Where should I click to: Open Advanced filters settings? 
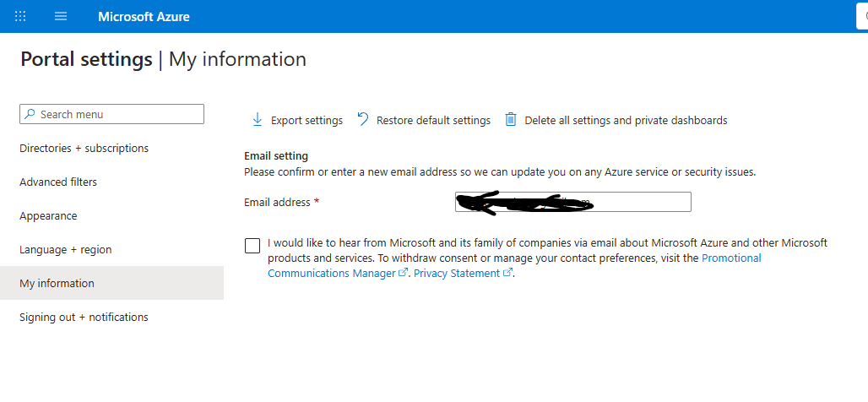(58, 182)
